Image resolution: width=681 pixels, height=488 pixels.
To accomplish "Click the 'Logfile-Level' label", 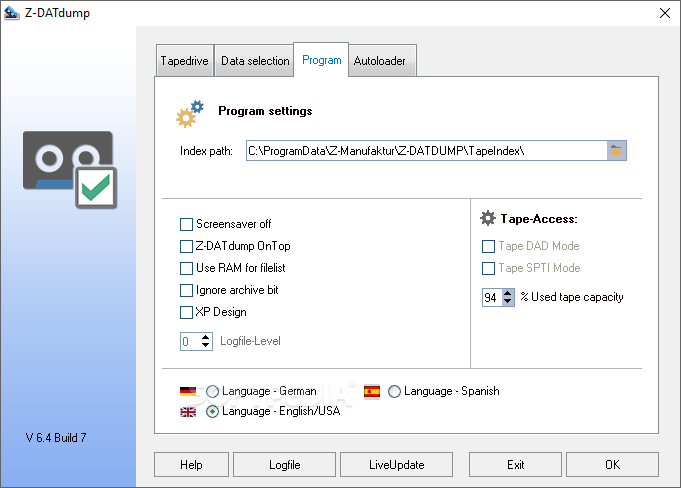I will pos(250,341).
